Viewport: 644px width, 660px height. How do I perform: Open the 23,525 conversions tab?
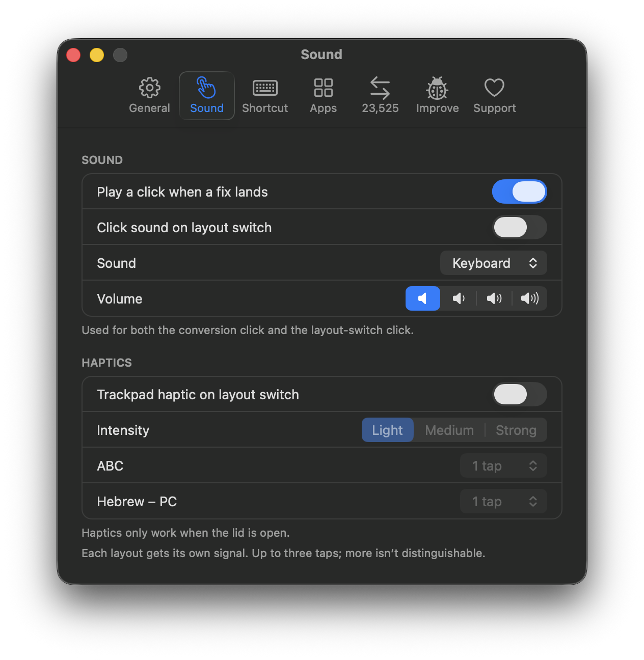(380, 96)
